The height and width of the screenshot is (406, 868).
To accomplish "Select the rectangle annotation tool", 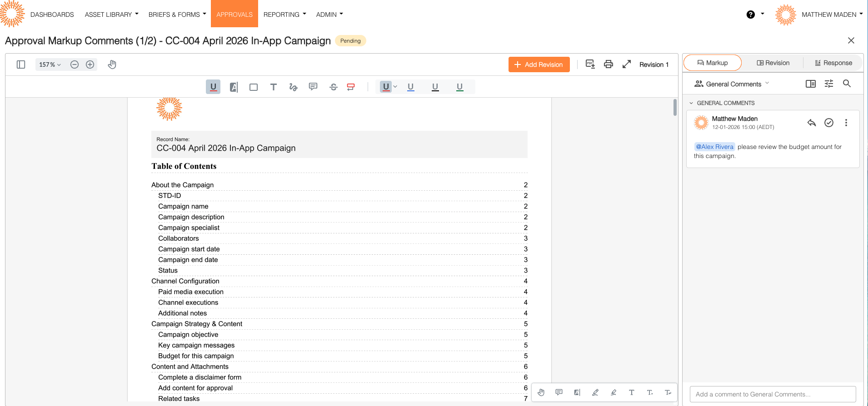I will pos(254,87).
